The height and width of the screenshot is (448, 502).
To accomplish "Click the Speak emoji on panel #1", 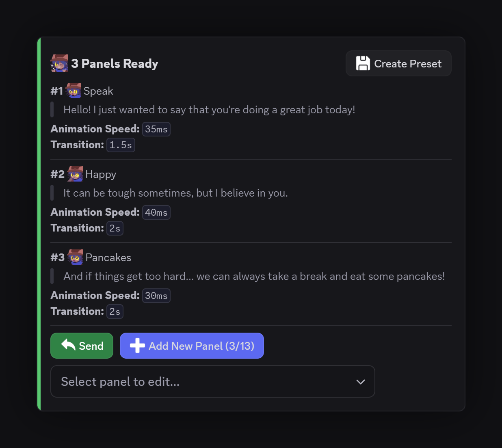I will (74, 91).
